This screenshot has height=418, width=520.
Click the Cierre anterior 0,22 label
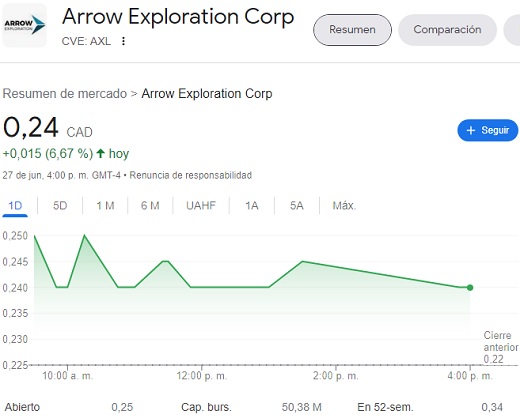tap(501, 347)
